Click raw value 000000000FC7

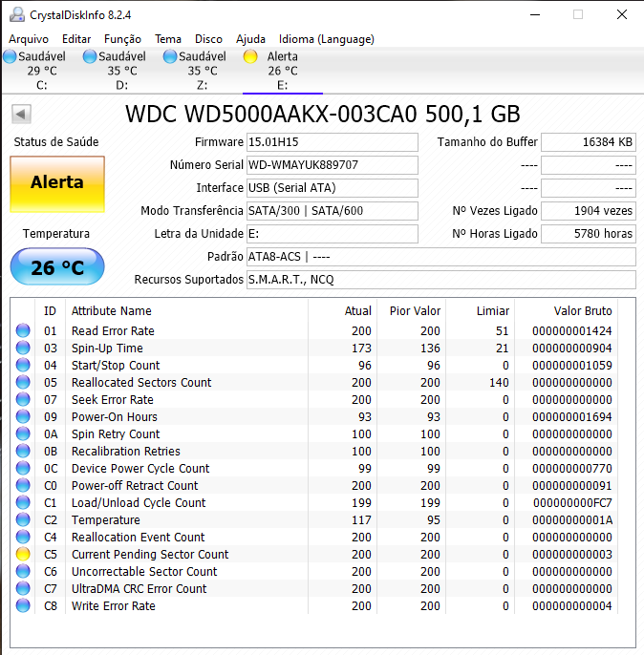[572, 502]
